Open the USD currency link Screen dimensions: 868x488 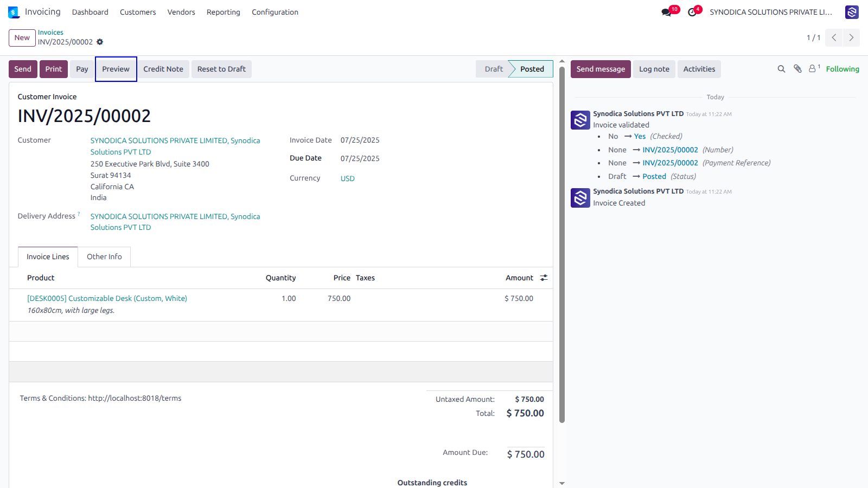(x=348, y=178)
